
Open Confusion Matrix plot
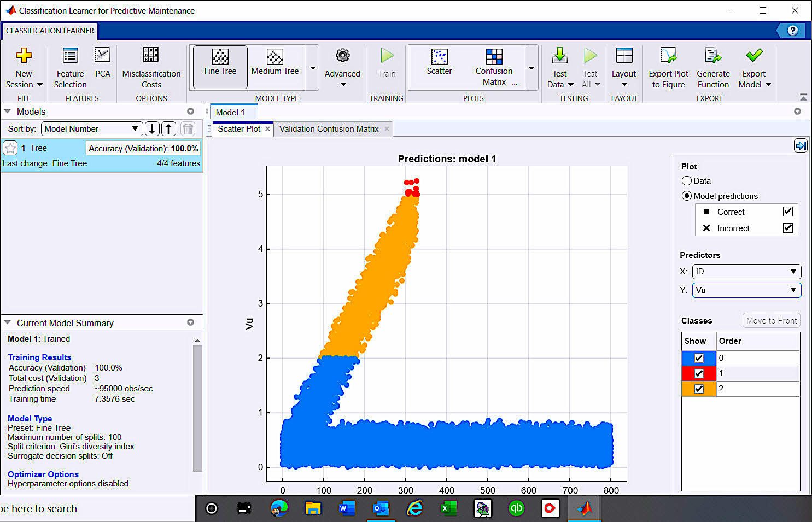tap(494, 67)
